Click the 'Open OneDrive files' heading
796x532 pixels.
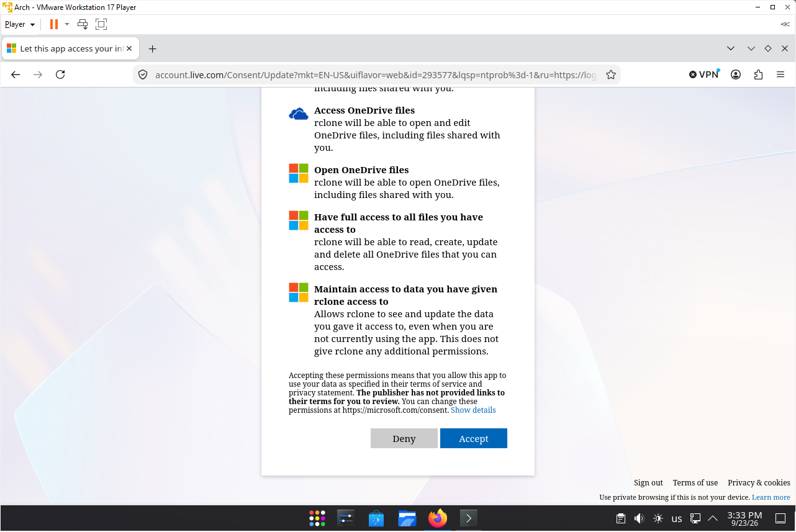(x=361, y=170)
